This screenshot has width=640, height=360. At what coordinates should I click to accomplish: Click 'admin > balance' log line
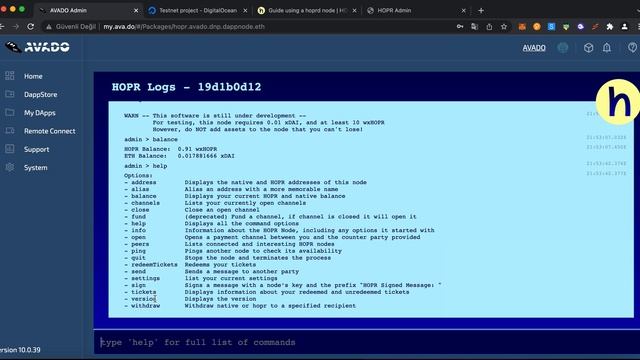151,140
